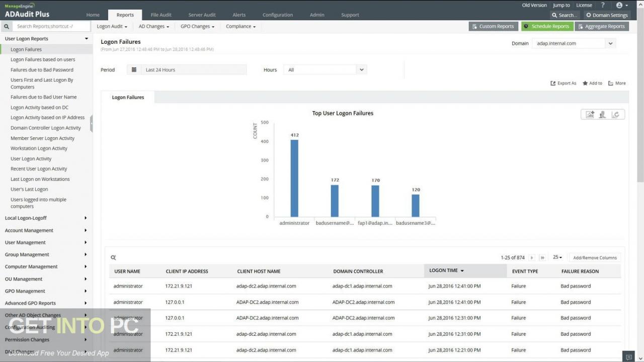Click the chart user filter icon
Image resolution: width=644 pixels, height=362 pixels.
click(x=602, y=115)
